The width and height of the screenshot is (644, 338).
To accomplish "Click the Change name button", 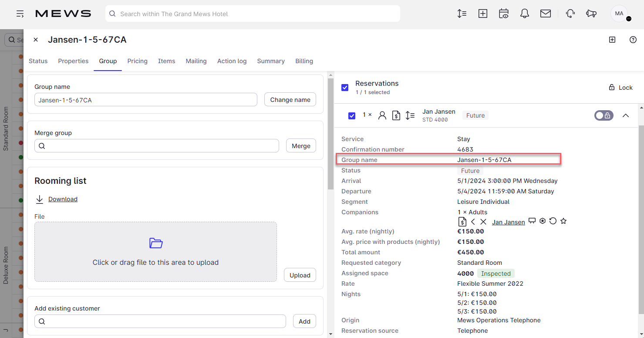I will (x=290, y=99).
